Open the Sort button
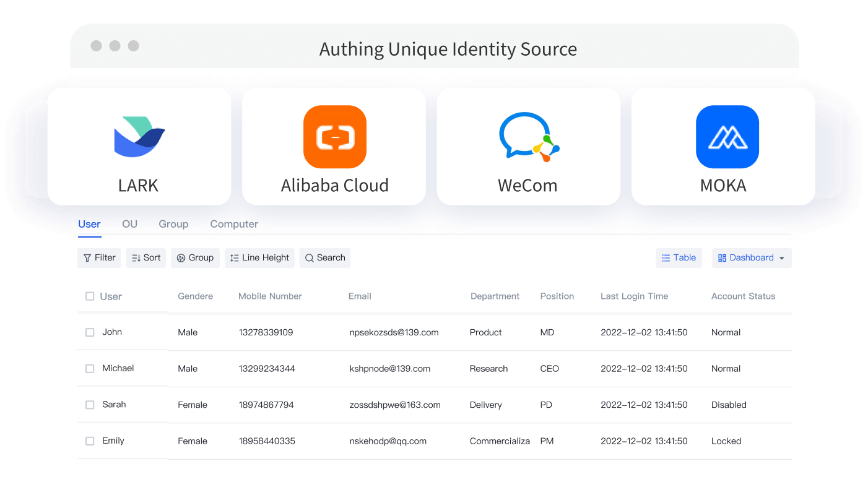Screen dimensions: 868x495 (x=146, y=258)
